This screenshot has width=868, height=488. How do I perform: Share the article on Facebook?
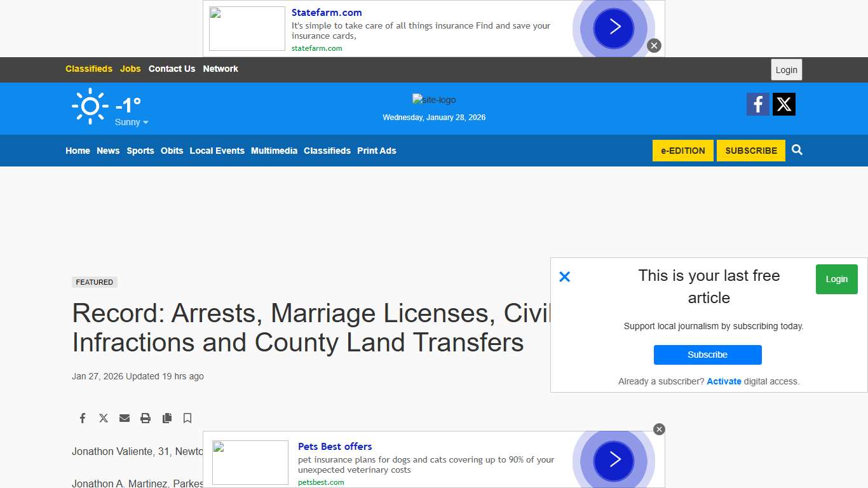(x=82, y=418)
